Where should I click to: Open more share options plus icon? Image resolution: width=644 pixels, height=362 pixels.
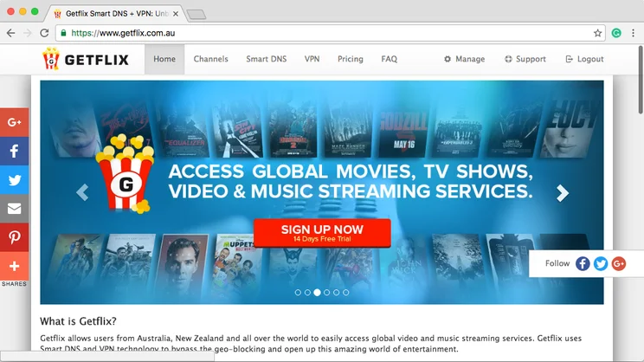[14, 266]
